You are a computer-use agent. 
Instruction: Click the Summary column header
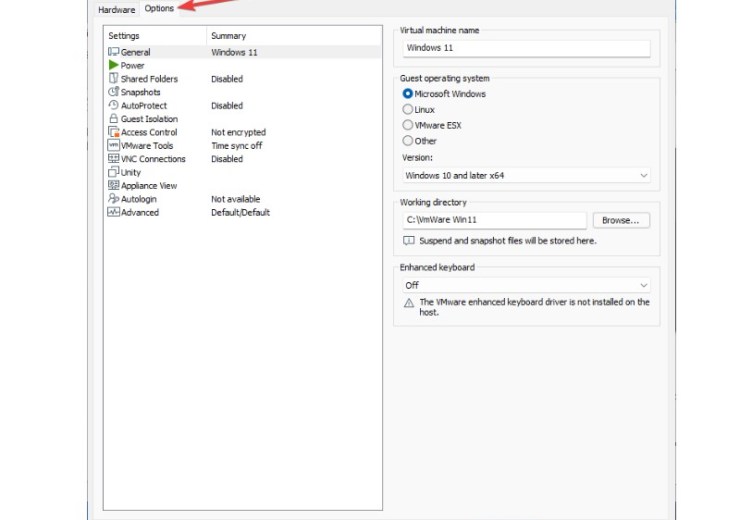[x=228, y=35]
